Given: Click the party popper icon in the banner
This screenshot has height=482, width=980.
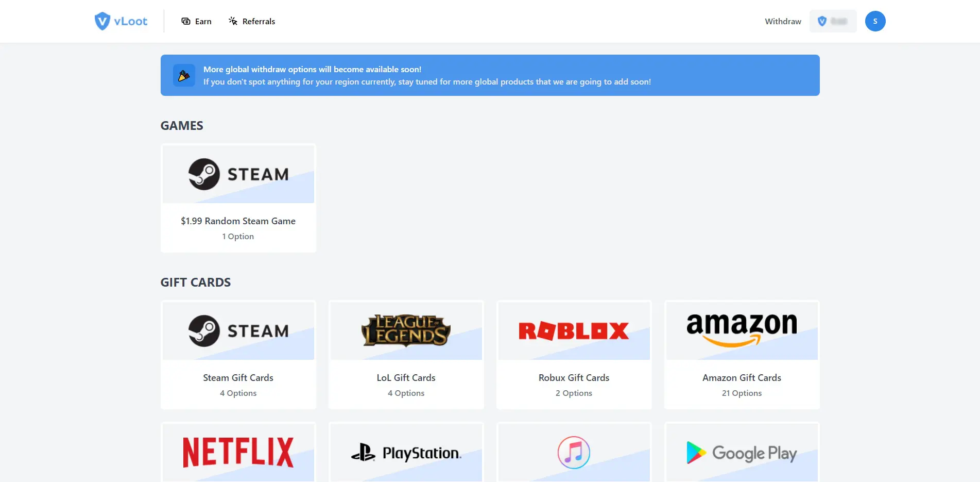Looking at the screenshot, I should pos(184,75).
